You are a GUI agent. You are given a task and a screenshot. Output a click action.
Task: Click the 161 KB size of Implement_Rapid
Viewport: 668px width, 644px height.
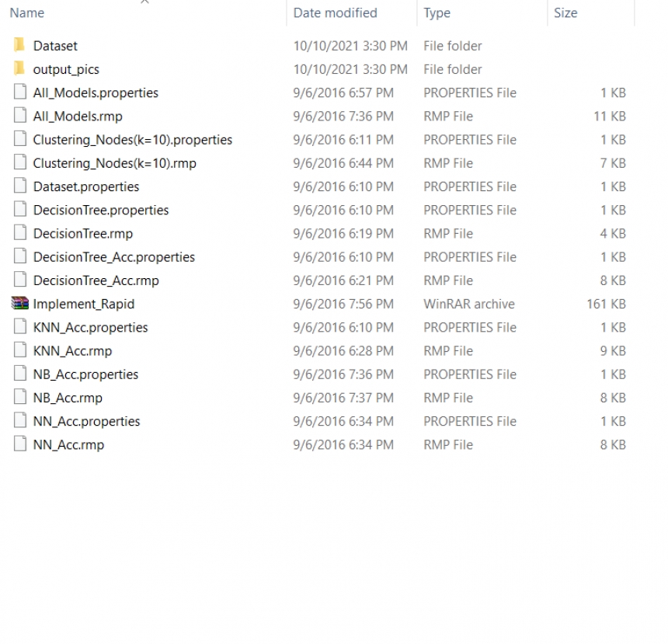tap(606, 304)
